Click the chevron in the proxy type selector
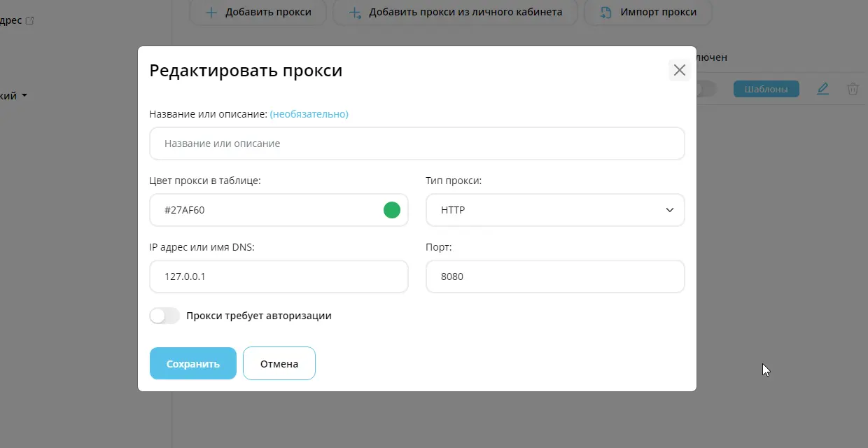This screenshot has height=448, width=868. click(x=669, y=209)
